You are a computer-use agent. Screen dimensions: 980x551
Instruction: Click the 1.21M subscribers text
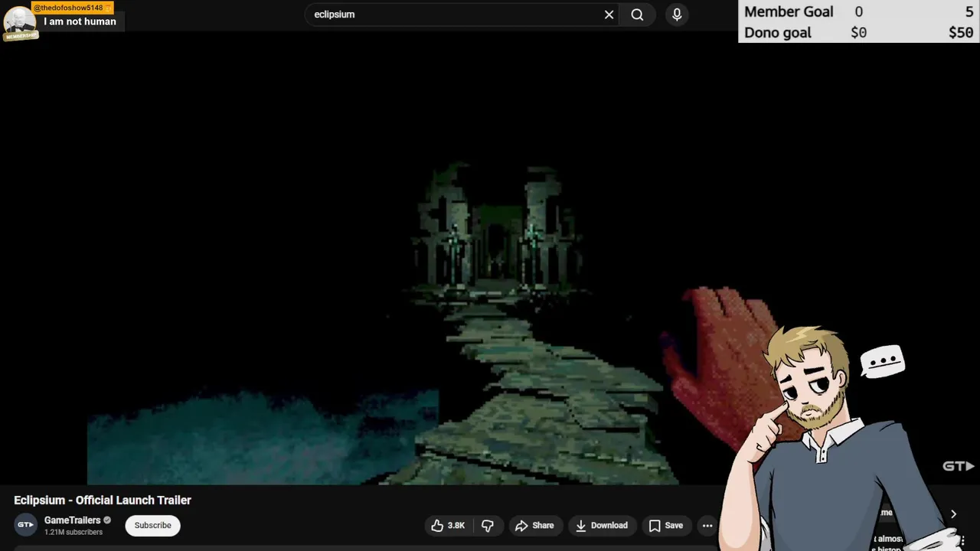tap(73, 533)
